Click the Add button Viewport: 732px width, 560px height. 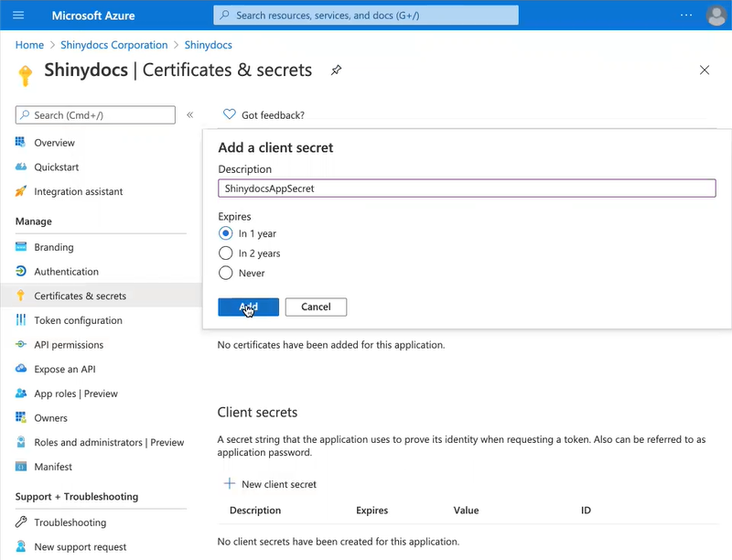248,307
